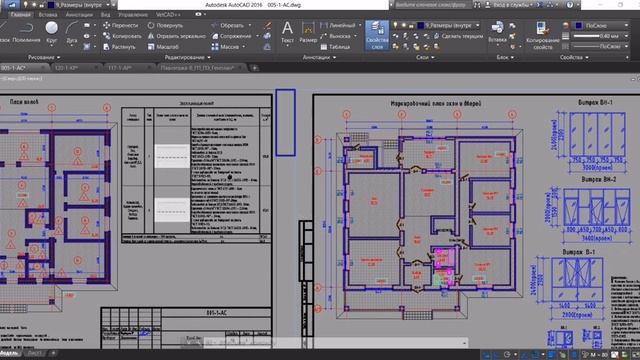Expand the Слои panel
The image size is (640, 360).
pyautogui.click(x=425, y=58)
